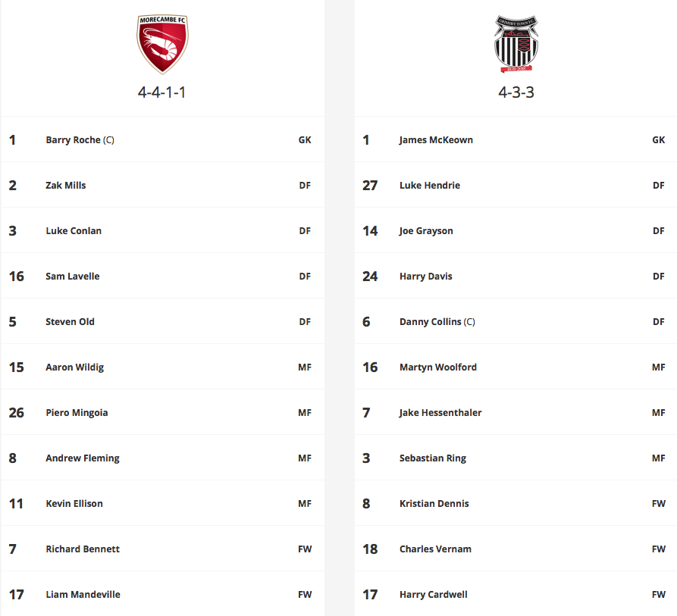This screenshot has height=616, width=677.
Task: Open Harry Cardwell forward entry
Action: (433, 595)
